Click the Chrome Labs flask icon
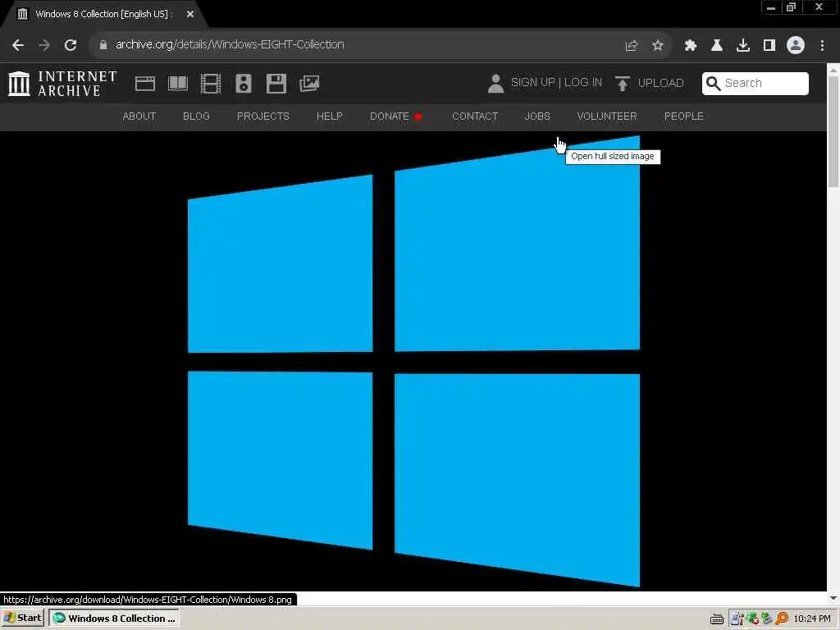Viewport: 840px width, 630px height. [716, 46]
